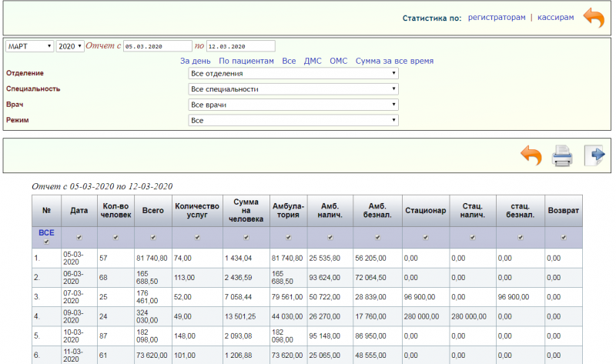Select the По пациентам report filter
616x364 pixels.
click(x=246, y=60)
